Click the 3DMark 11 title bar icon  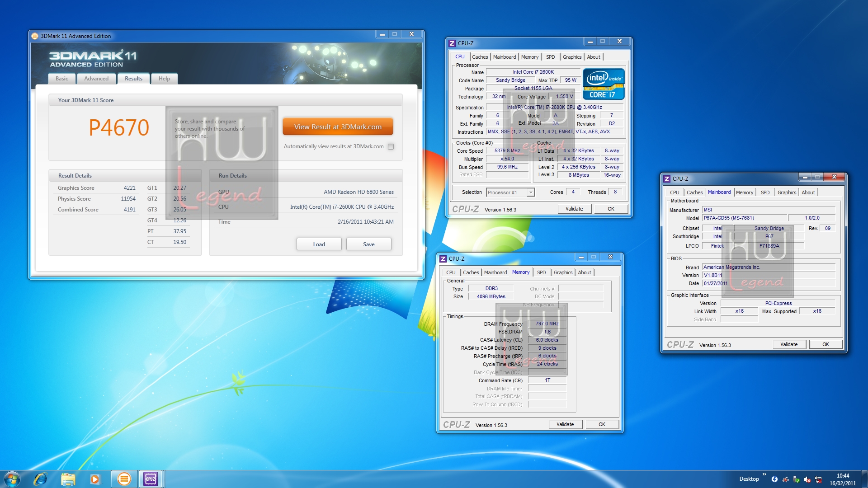click(x=35, y=36)
